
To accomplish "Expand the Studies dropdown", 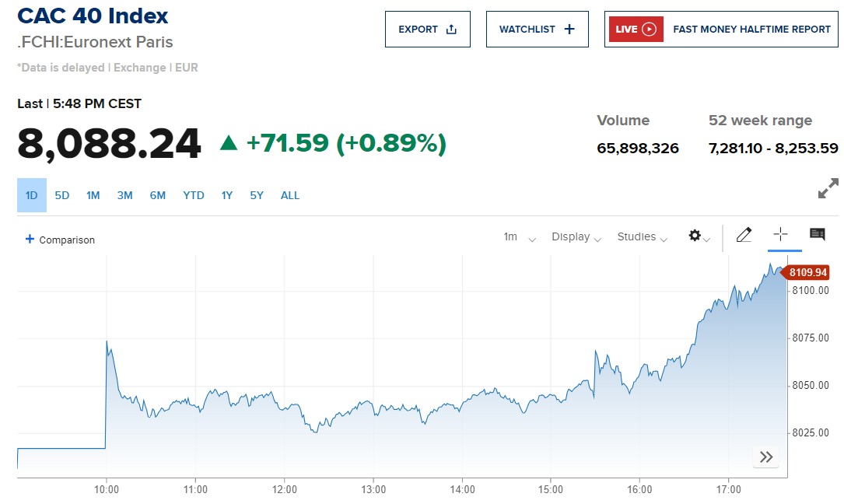I will pos(642,237).
